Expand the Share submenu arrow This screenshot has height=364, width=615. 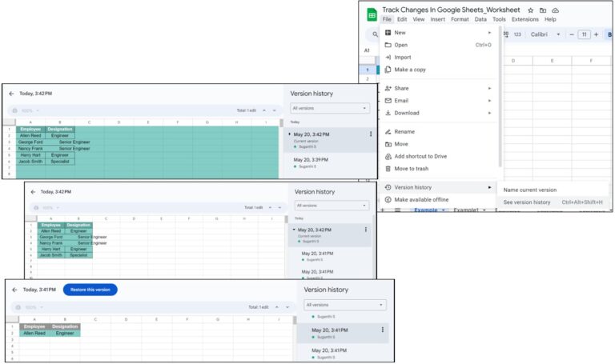pos(489,88)
